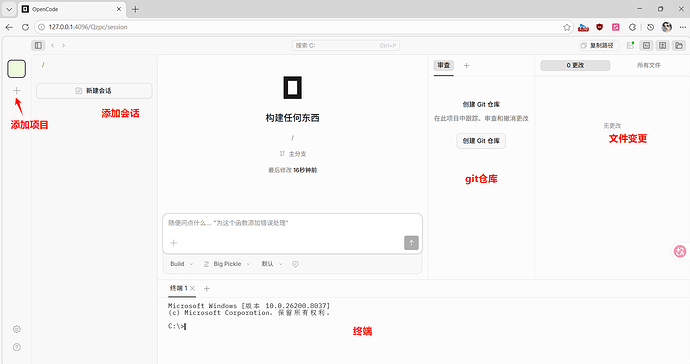This screenshot has height=364, width=690.
Task: Open browser history clock icon
Action: point(650,27)
